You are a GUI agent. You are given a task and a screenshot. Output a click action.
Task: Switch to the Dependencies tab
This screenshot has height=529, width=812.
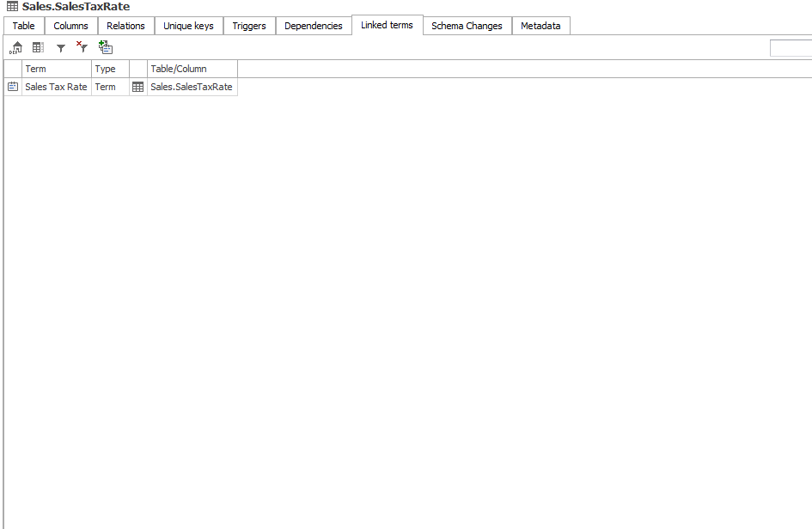(x=314, y=26)
